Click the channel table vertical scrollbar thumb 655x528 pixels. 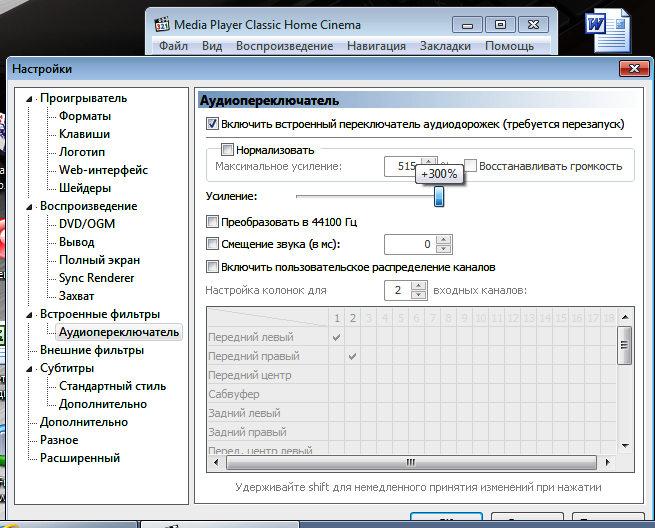click(625, 345)
